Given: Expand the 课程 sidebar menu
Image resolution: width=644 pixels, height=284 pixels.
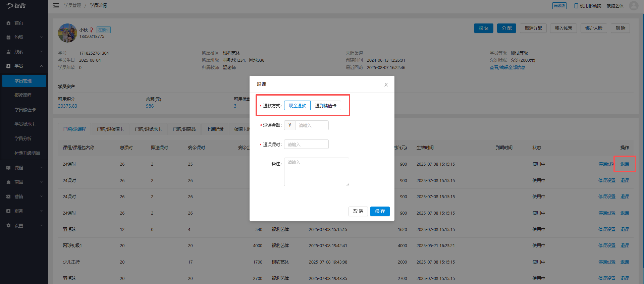Looking at the screenshot, I should tap(42, 168).
